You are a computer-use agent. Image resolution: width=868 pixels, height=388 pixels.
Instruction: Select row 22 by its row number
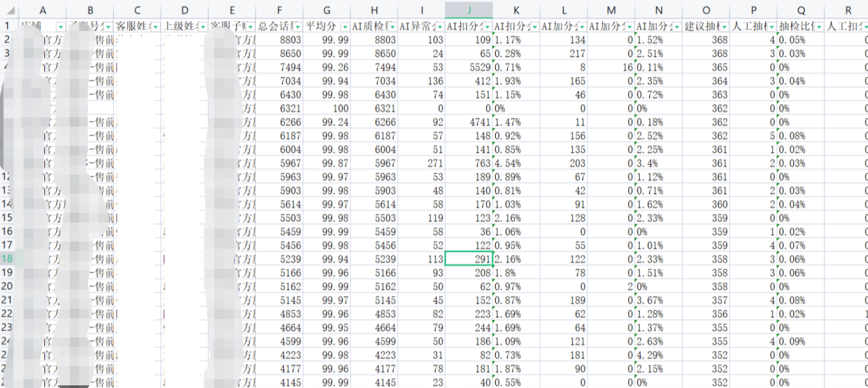tap(7, 314)
